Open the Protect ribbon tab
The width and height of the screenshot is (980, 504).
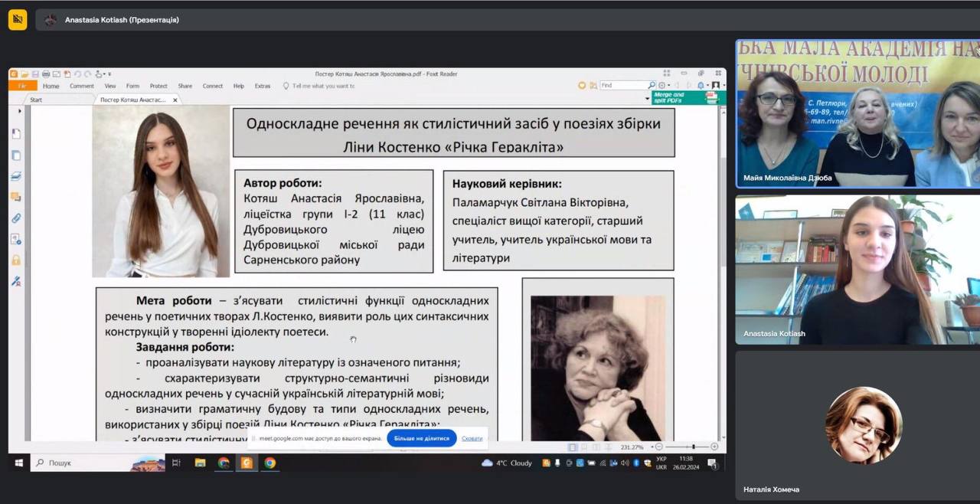point(158,86)
